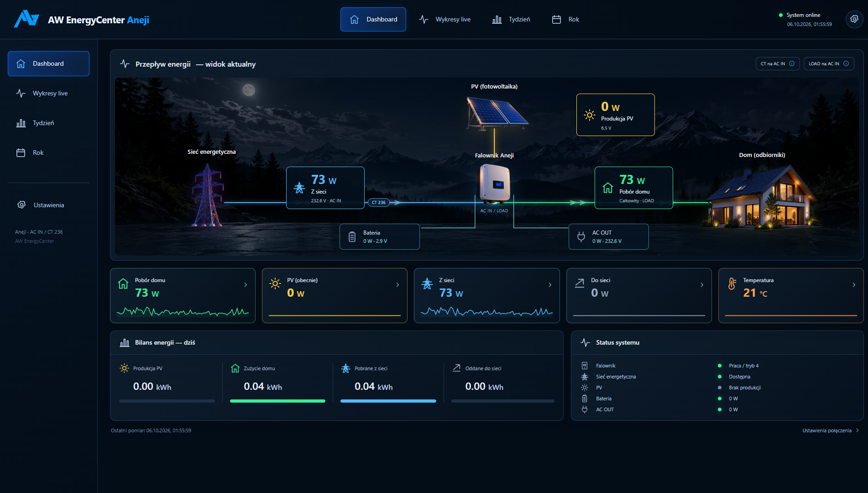Screen dimensions: 868x493
Task: Click bar chart icon beside Bilans energii
Action: pyautogui.click(x=125, y=343)
